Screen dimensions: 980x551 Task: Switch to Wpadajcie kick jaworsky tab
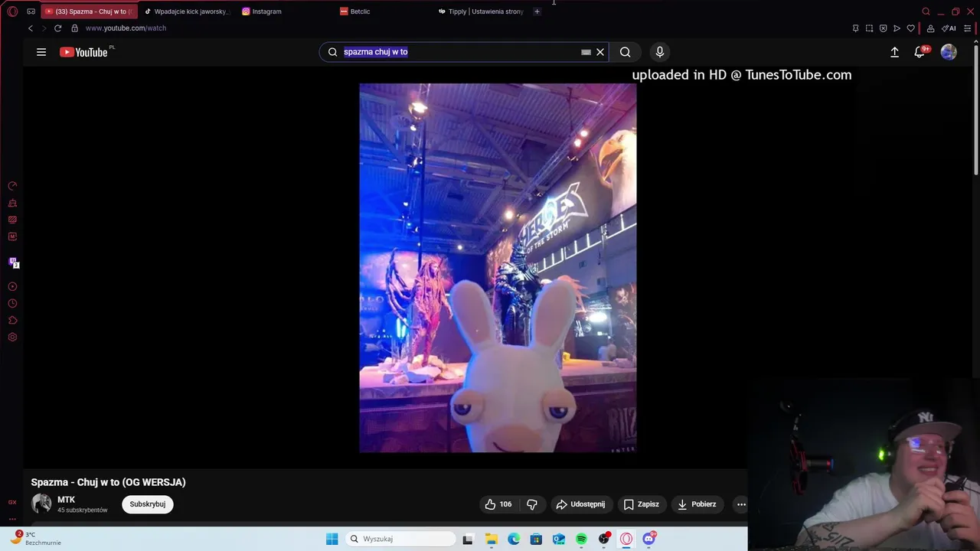point(187,11)
